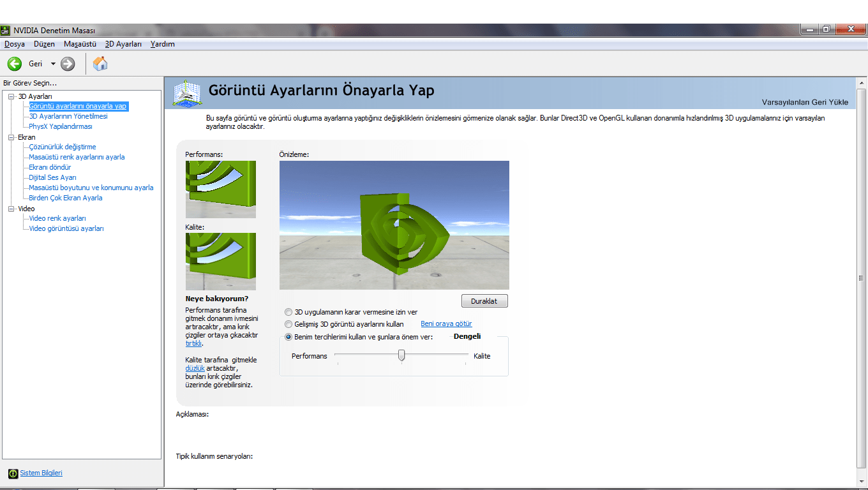Open the 3D Ayarları menu
Viewport: 868px width, 490px height.
(123, 44)
